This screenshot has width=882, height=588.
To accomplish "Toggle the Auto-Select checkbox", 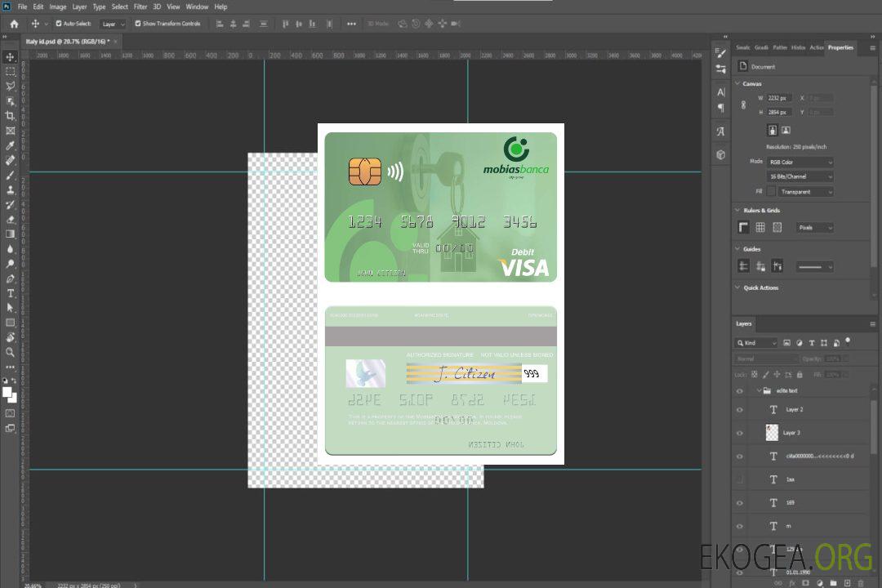I will 59,24.
